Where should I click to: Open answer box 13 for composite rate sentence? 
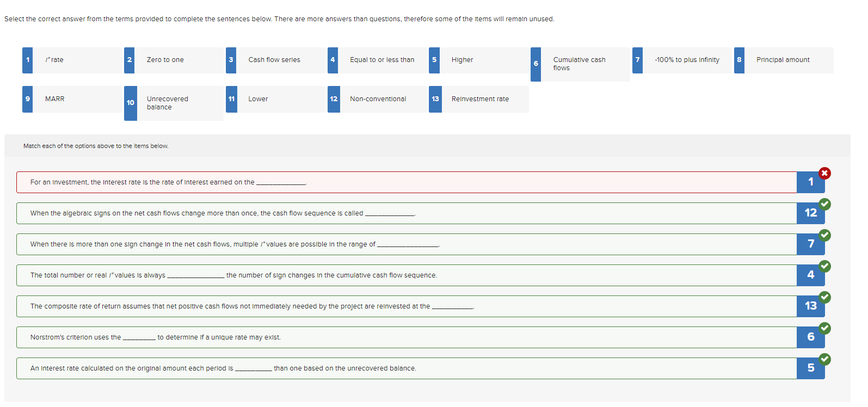pyautogui.click(x=811, y=306)
